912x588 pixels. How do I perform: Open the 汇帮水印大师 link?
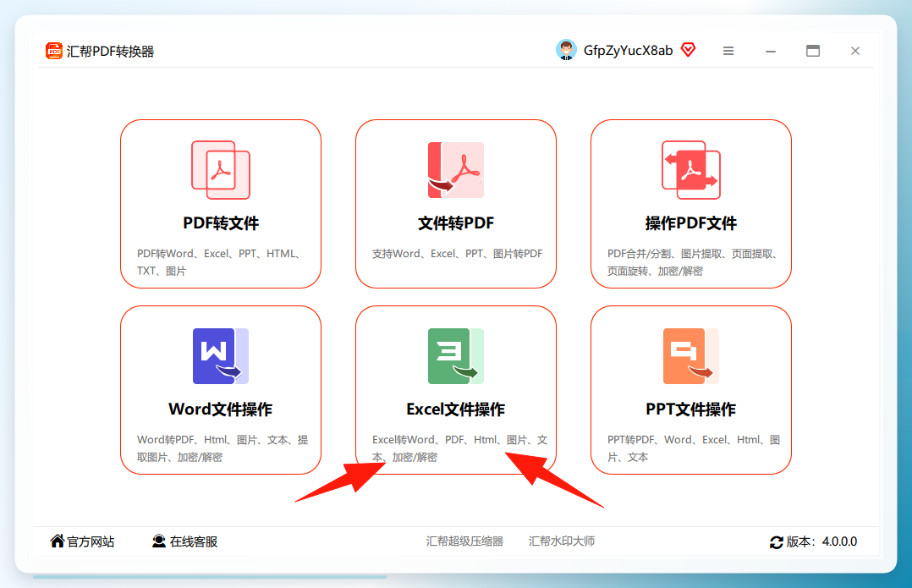tap(562, 541)
